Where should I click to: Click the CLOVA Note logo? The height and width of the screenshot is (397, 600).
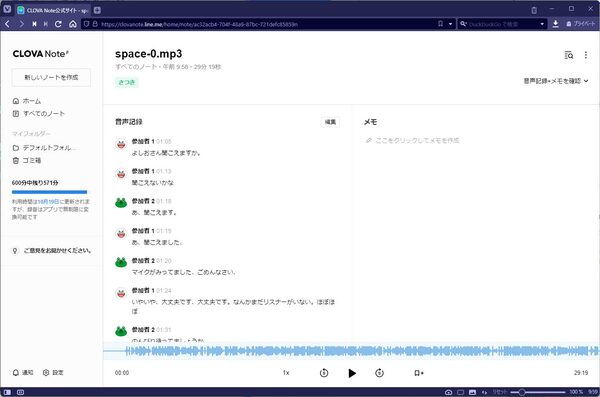click(x=41, y=54)
